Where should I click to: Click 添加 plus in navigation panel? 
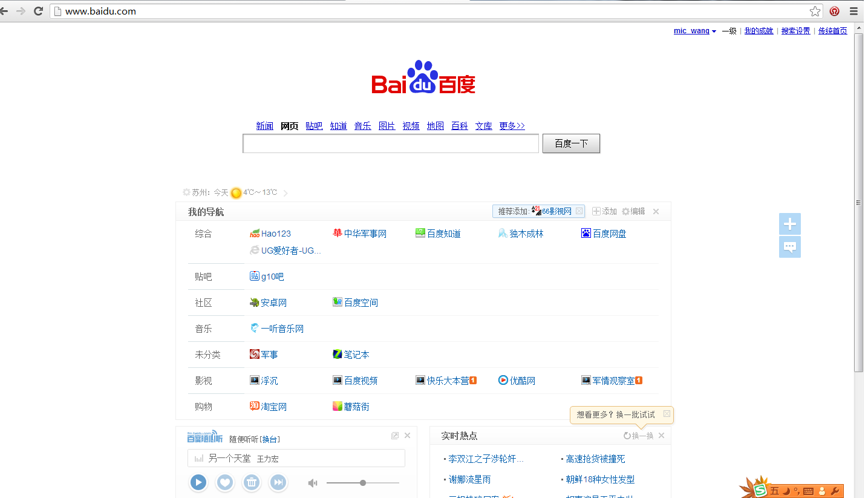coord(604,211)
